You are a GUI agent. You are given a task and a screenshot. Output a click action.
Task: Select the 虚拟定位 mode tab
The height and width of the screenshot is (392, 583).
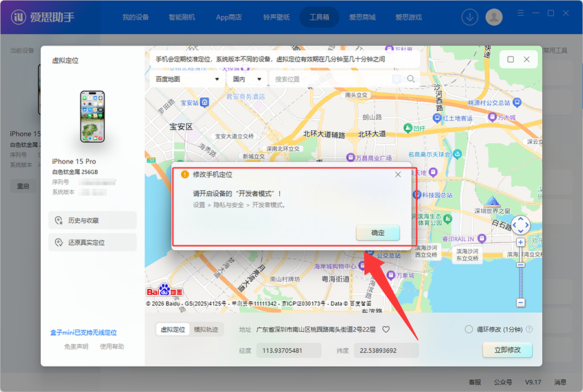click(173, 330)
